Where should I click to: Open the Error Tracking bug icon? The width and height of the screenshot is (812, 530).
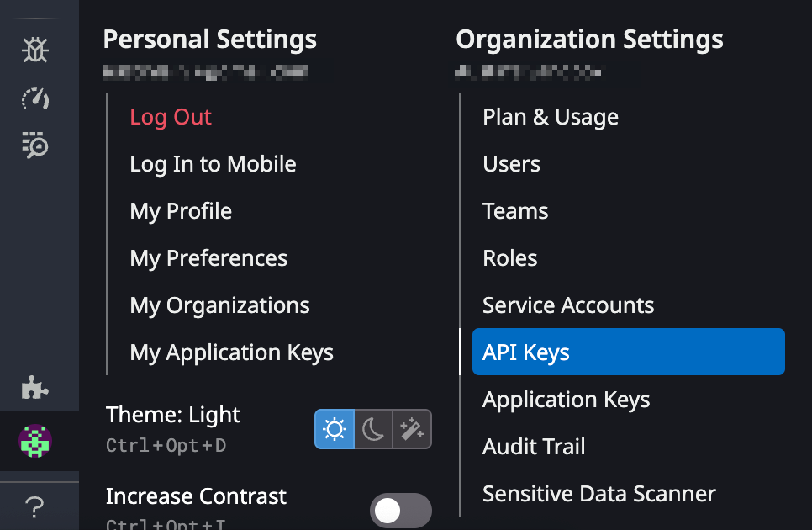[34, 50]
